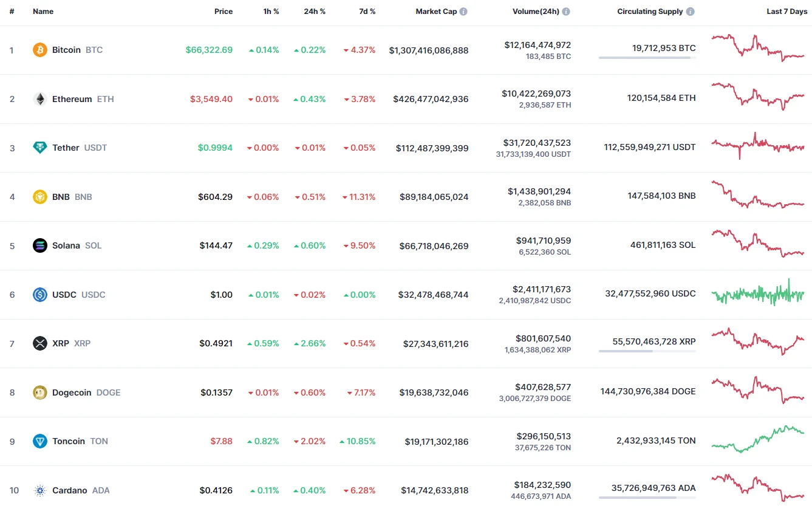812x511 pixels.
Task: Click the Circulating Supply info icon
Action: click(691, 12)
